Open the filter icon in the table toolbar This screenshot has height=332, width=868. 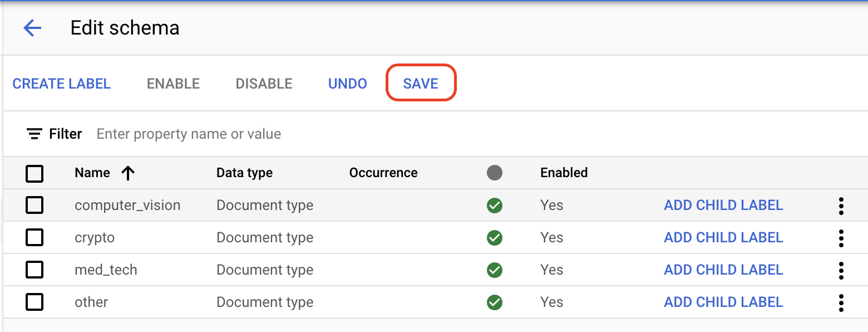(x=34, y=134)
